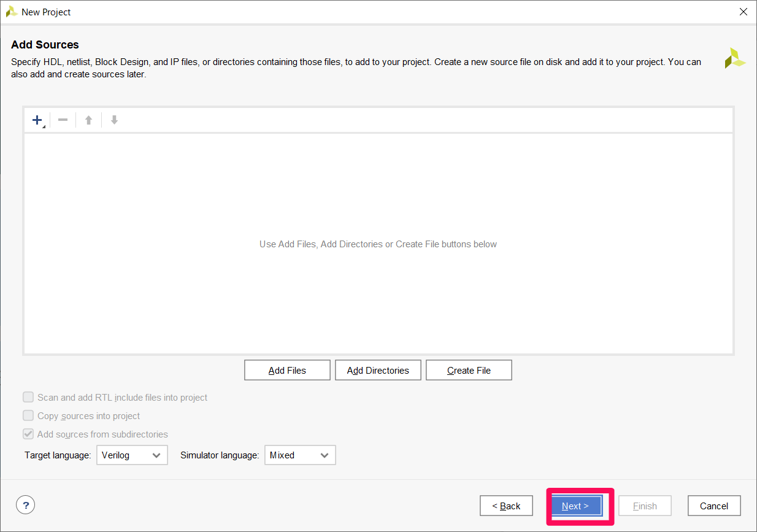This screenshot has width=757, height=532.
Task: Click the plus Add sources toolbar icon
Action: [x=37, y=120]
